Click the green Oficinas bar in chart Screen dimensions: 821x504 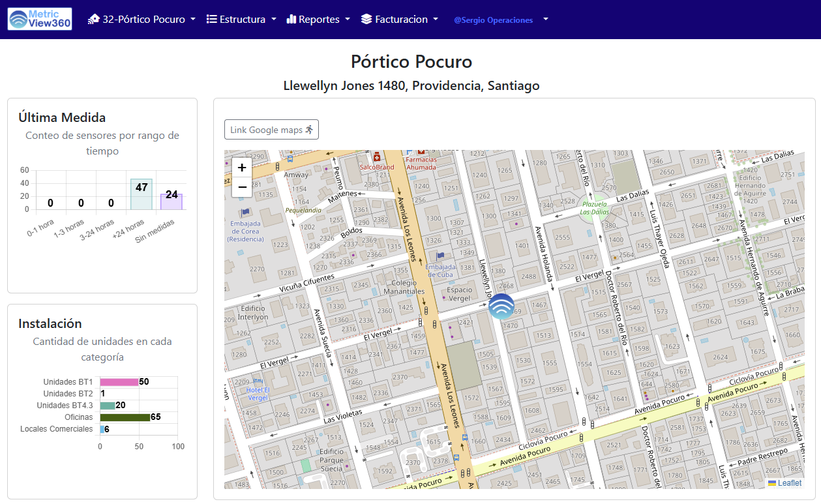click(125, 417)
